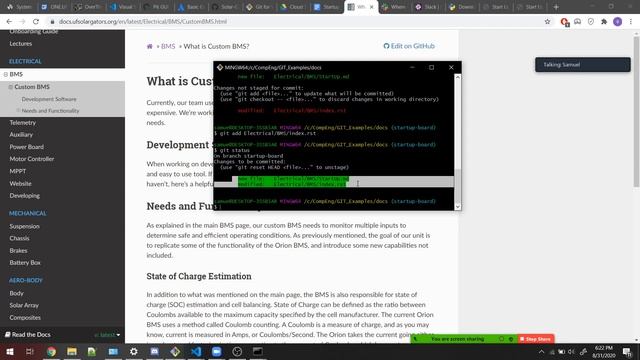
Task: Expand Needs and Functionality sidebar item
Action: click(x=18, y=111)
